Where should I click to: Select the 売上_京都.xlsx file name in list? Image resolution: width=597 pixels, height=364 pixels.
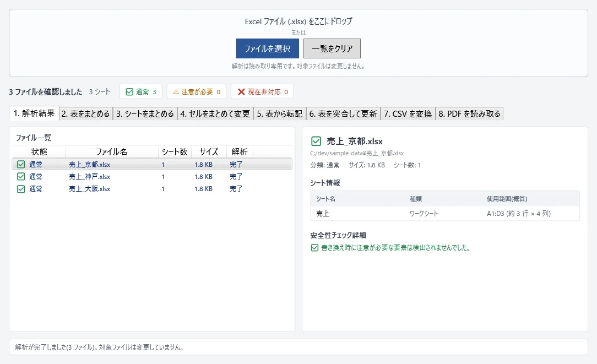point(89,165)
